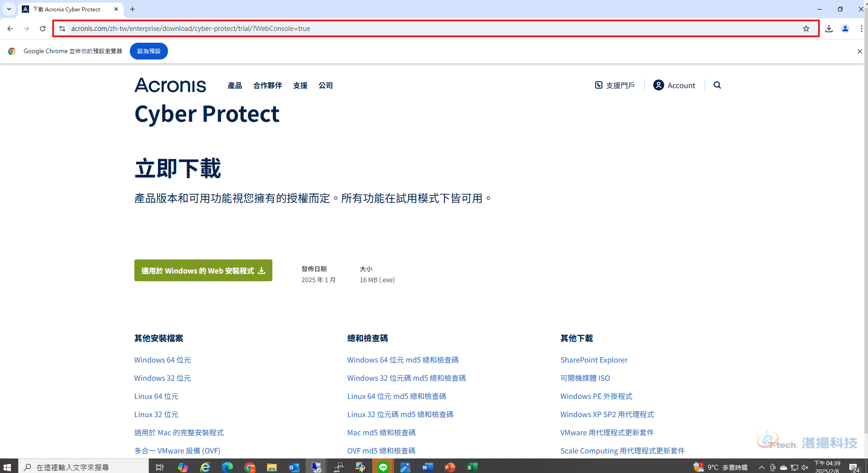Open 適用於 Mac 的完整安裝程式 link
868x473 pixels.
point(179,433)
